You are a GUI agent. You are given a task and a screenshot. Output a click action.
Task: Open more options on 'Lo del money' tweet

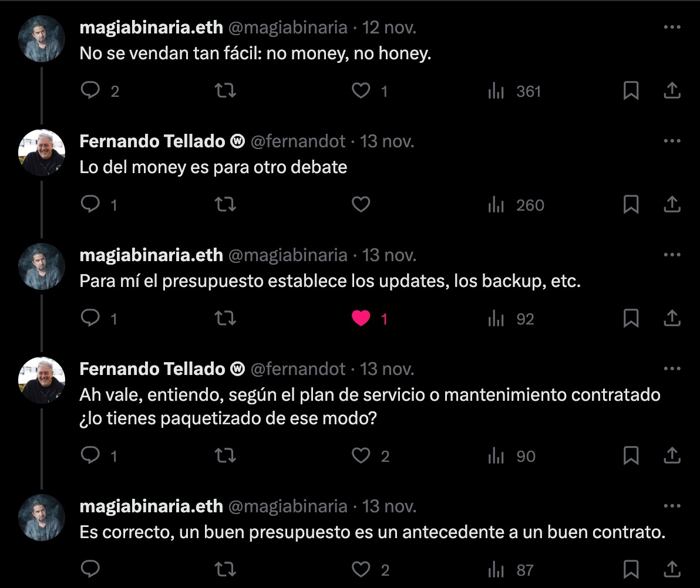pyautogui.click(x=672, y=141)
